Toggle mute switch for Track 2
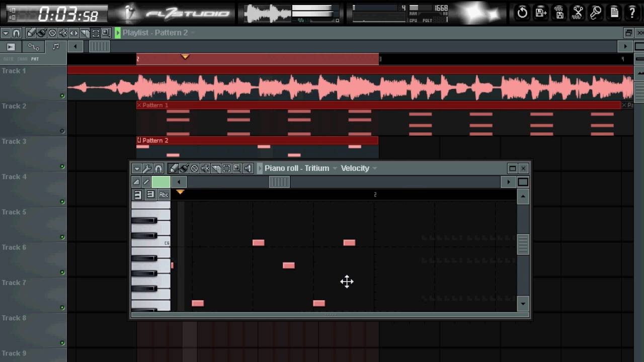The width and height of the screenshot is (644, 362). point(62,131)
